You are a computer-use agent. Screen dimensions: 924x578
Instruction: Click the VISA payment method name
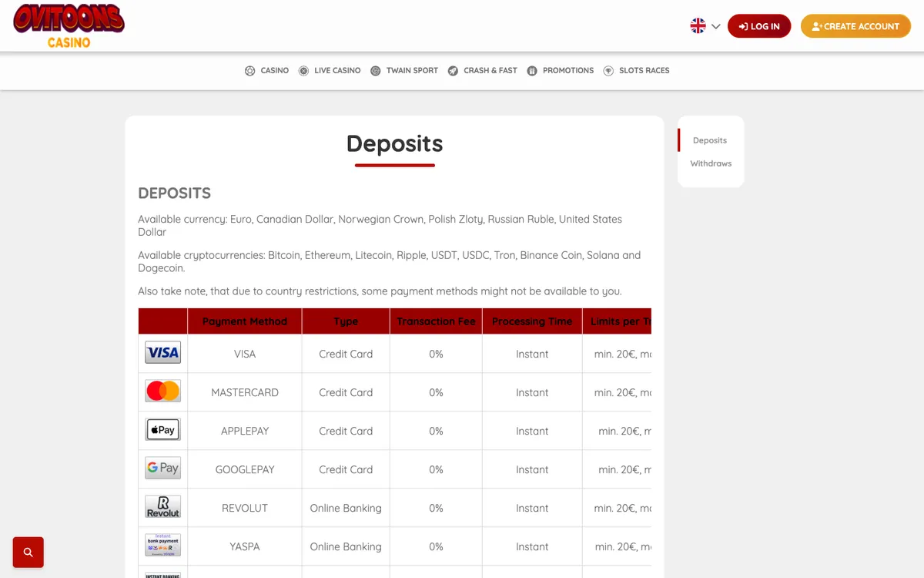pos(245,354)
